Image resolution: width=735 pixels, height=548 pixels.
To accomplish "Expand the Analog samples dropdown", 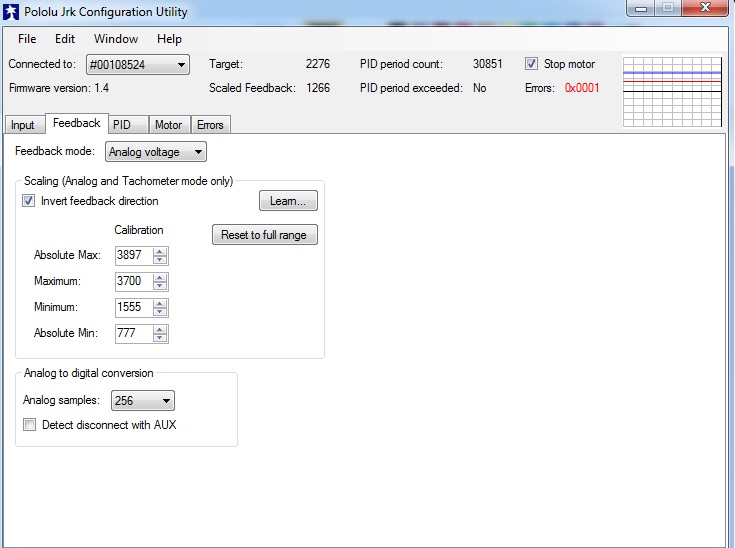I will tap(143, 401).
